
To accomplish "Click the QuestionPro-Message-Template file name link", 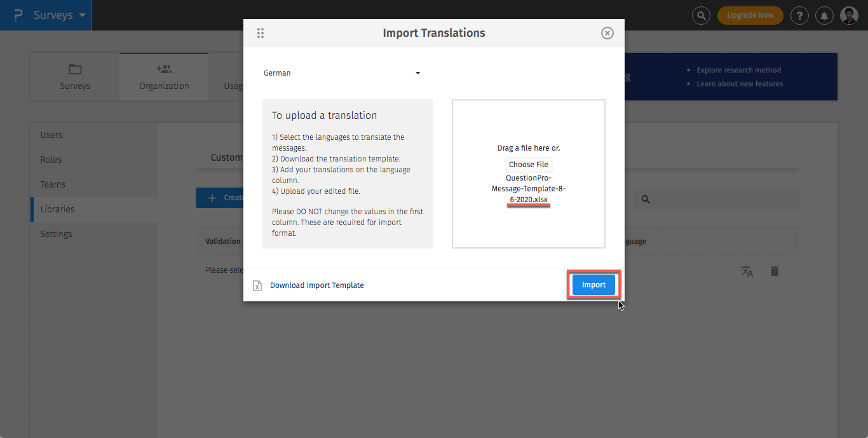I will 528,188.
